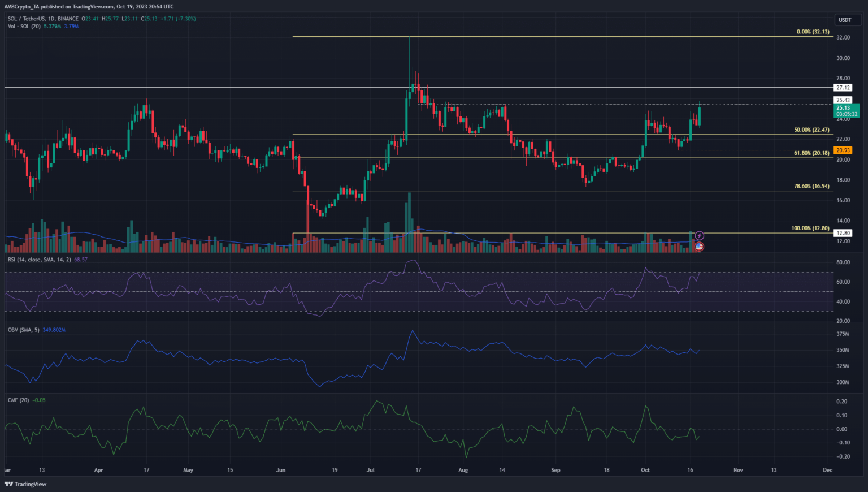Viewport: 868px width, 492px height.
Task: Select the 61.80% (20.18) Fibonacci label
Action: [811, 153]
